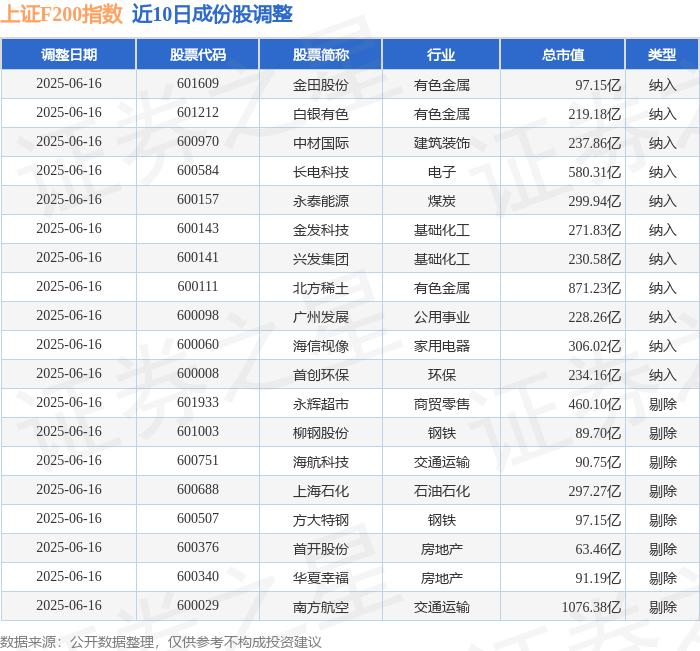
Task: Click stock code 600157
Action: tap(198, 200)
